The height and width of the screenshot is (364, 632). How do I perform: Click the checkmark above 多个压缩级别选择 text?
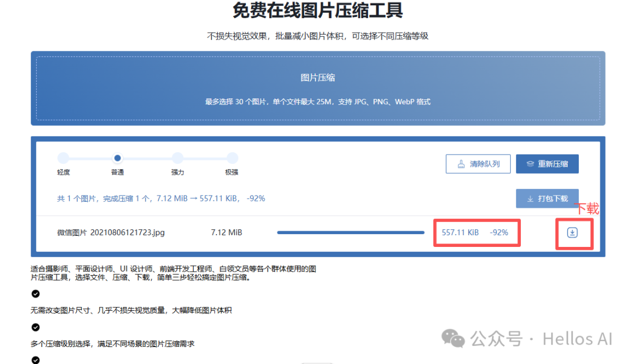(35, 327)
